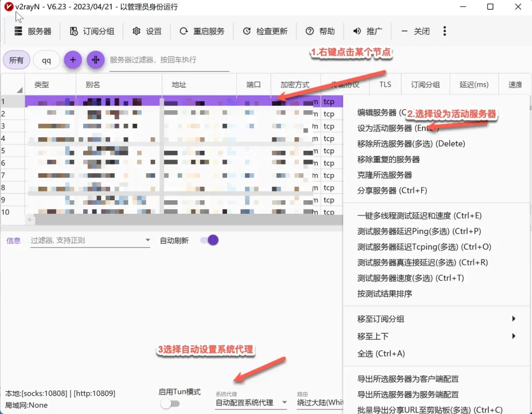The height and width of the screenshot is (414, 532).
Task: Choose 移除重复的服务器 menu entry
Action: click(436, 159)
